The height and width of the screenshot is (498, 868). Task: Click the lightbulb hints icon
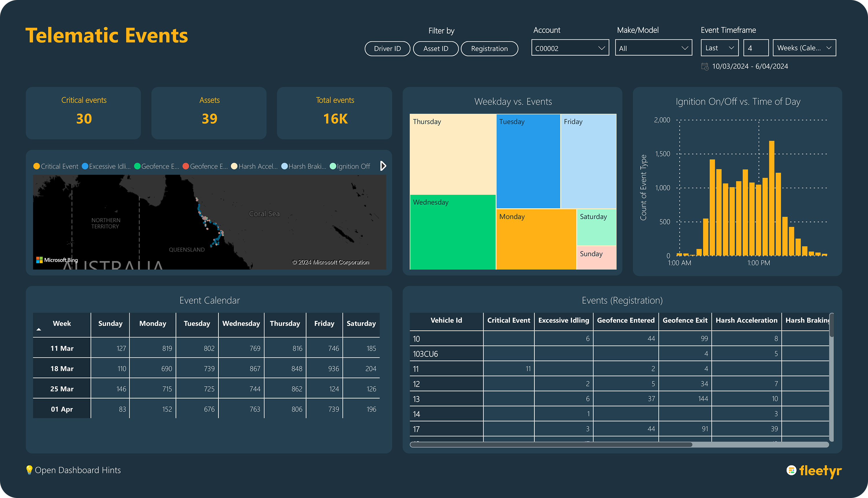pyautogui.click(x=30, y=470)
